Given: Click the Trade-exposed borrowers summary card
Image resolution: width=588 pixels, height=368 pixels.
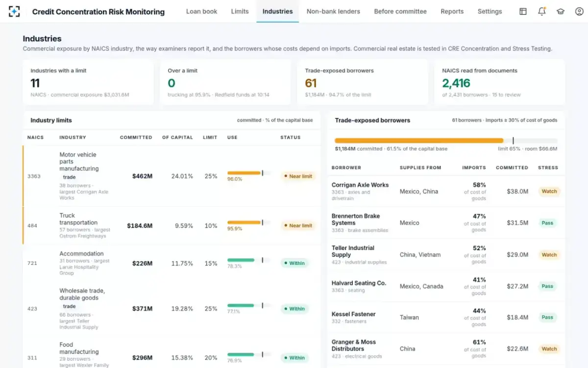Looking at the screenshot, I should coord(362,82).
